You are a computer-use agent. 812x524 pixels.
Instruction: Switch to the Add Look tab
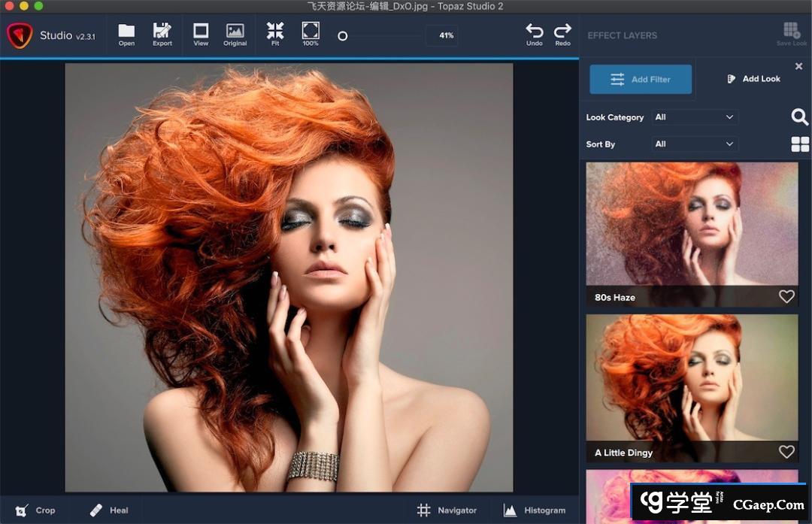pyautogui.click(x=753, y=79)
